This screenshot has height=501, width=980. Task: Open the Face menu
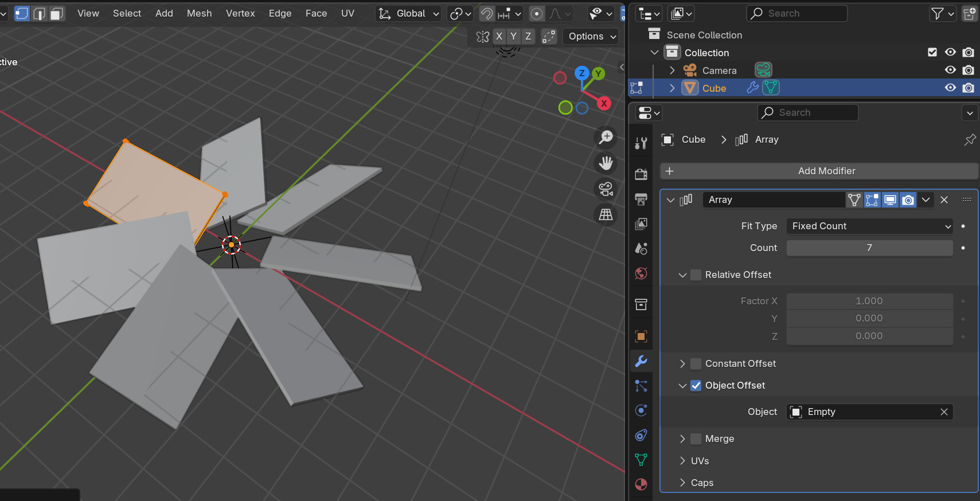click(x=316, y=13)
